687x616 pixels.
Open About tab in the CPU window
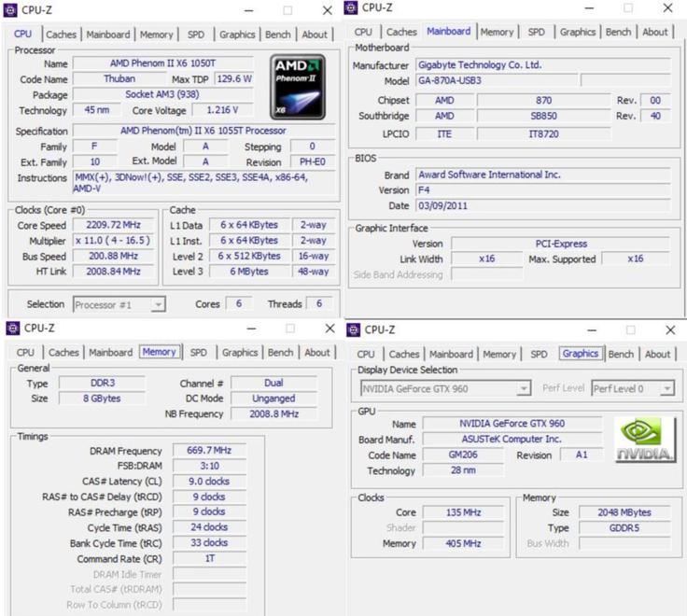(x=315, y=35)
